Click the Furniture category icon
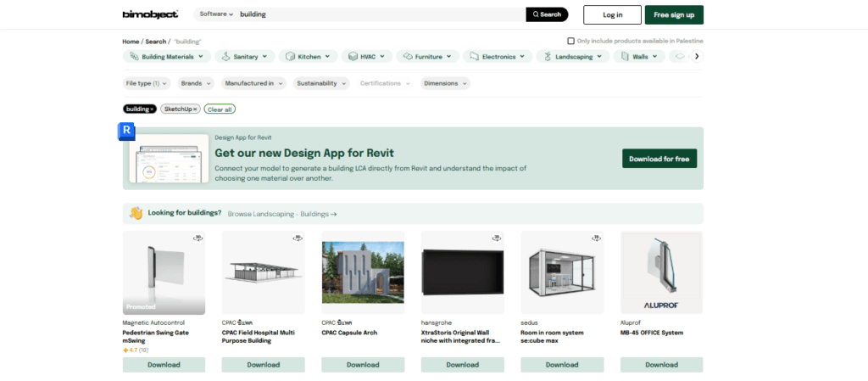Viewport: 868px width, 381px height. tap(408, 57)
